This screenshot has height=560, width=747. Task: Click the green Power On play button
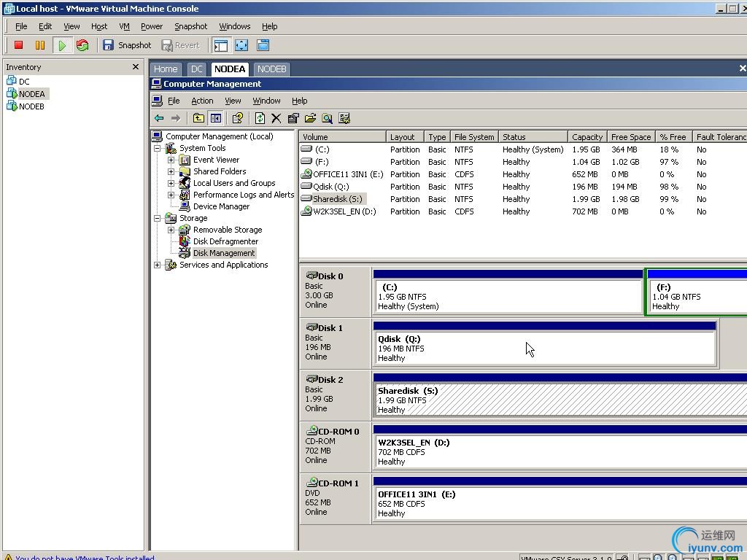click(62, 45)
